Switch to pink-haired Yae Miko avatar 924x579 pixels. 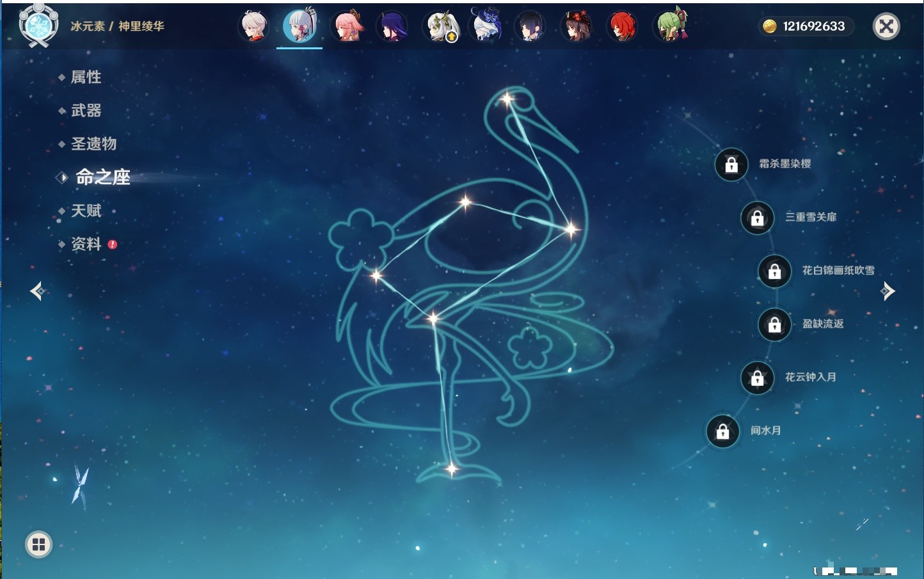pos(347,27)
